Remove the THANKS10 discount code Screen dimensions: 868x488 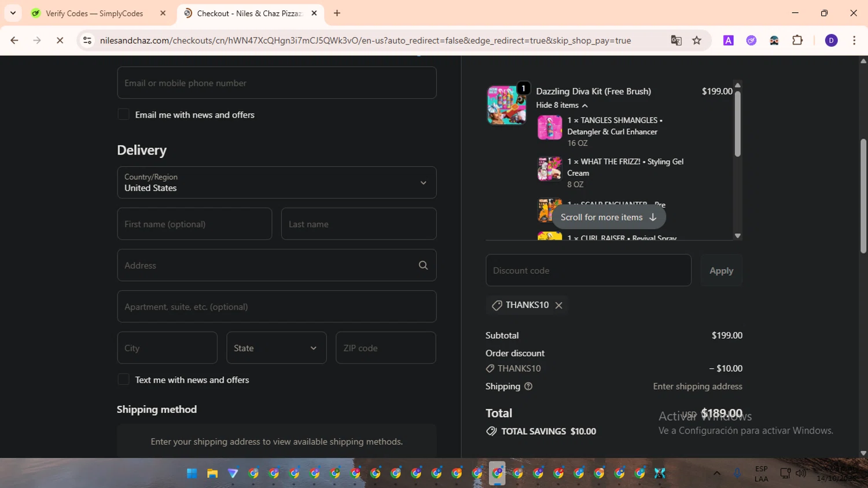click(558, 305)
